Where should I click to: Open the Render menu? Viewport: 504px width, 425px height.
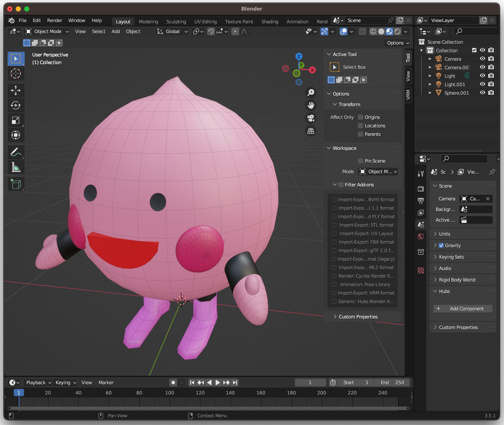point(54,20)
